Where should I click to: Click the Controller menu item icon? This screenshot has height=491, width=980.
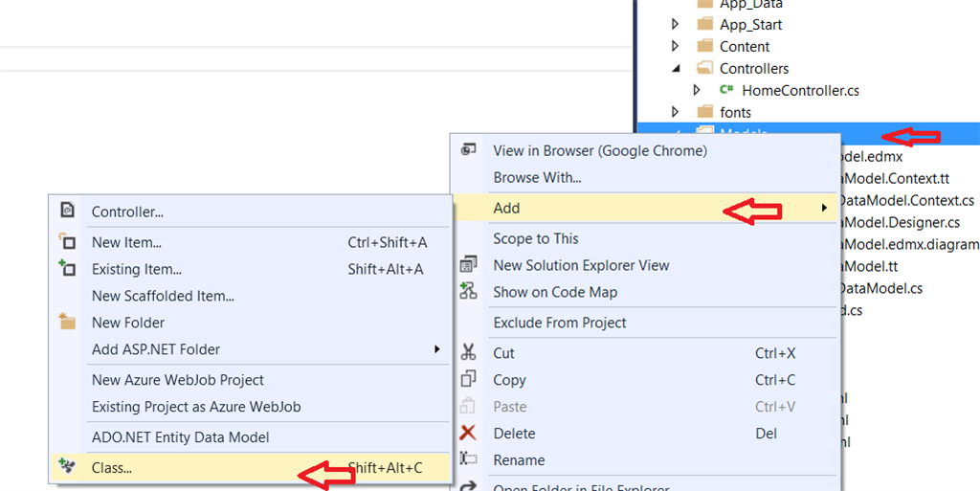pyautogui.click(x=67, y=211)
